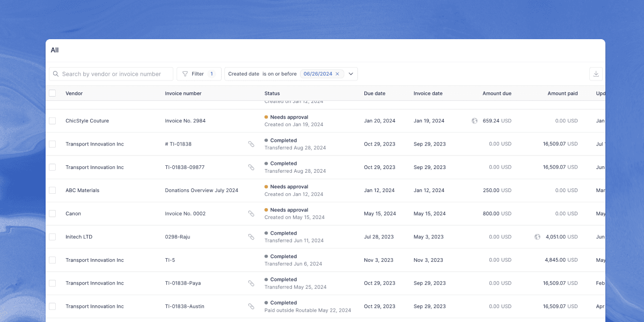
Task: Click paperclip icon on Canon invoice row
Action: coord(251,214)
